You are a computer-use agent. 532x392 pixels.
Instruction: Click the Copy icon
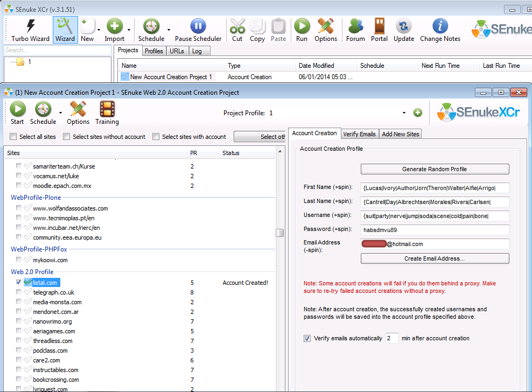(257, 30)
